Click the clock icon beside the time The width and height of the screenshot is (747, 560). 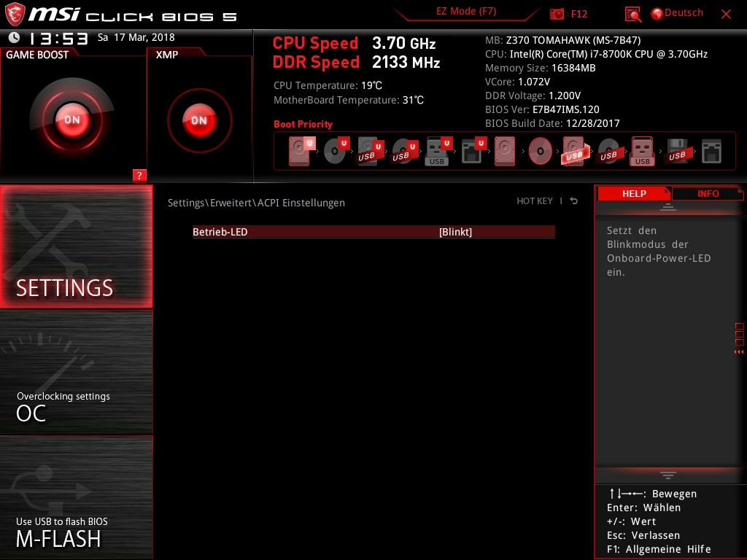point(14,37)
